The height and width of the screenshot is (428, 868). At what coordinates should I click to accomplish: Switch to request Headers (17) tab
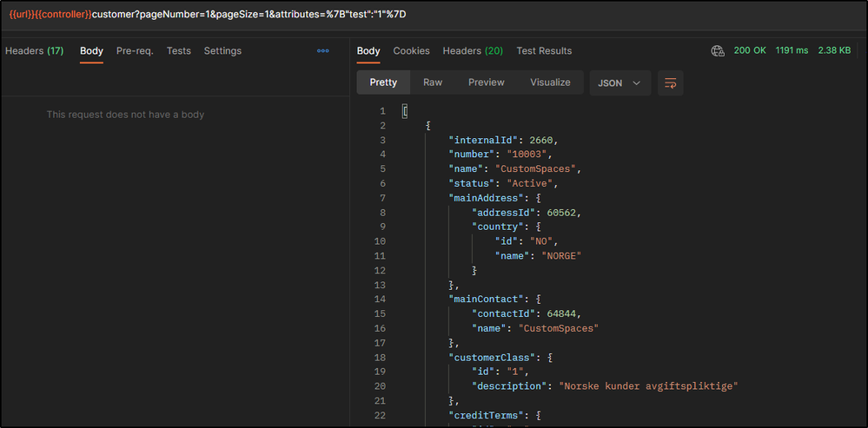pos(34,51)
